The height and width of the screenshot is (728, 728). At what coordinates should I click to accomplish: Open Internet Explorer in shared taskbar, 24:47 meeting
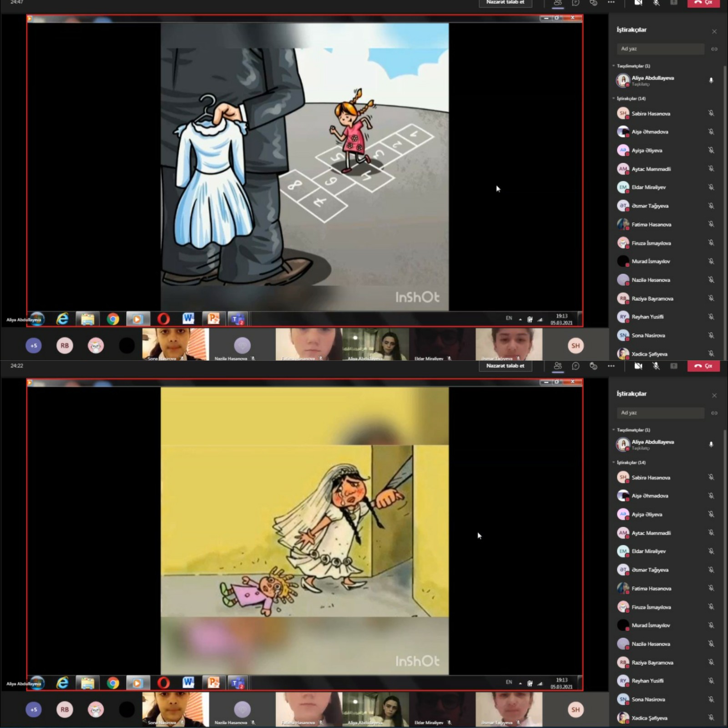click(62, 319)
